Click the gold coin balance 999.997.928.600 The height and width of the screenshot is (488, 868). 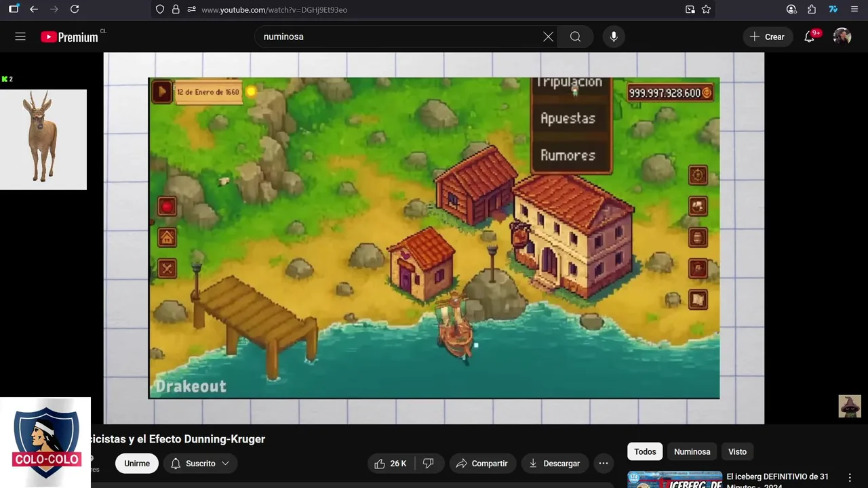pyautogui.click(x=670, y=93)
